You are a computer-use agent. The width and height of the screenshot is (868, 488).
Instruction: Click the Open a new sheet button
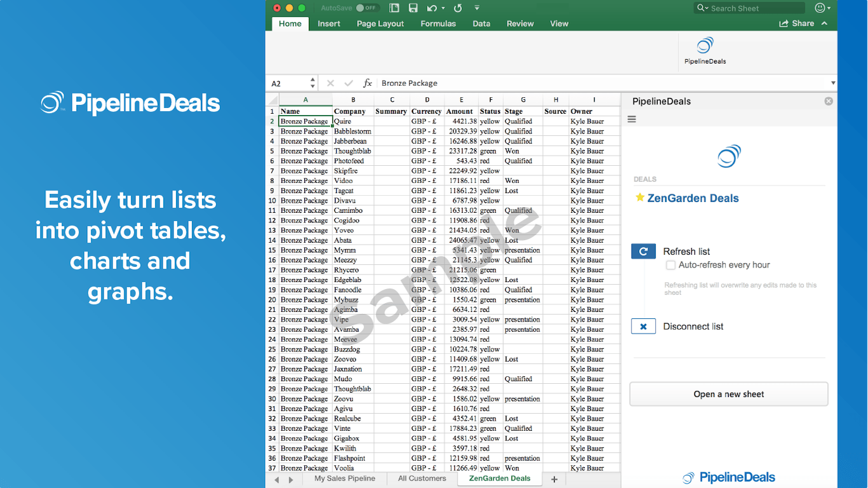click(x=729, y=394)
